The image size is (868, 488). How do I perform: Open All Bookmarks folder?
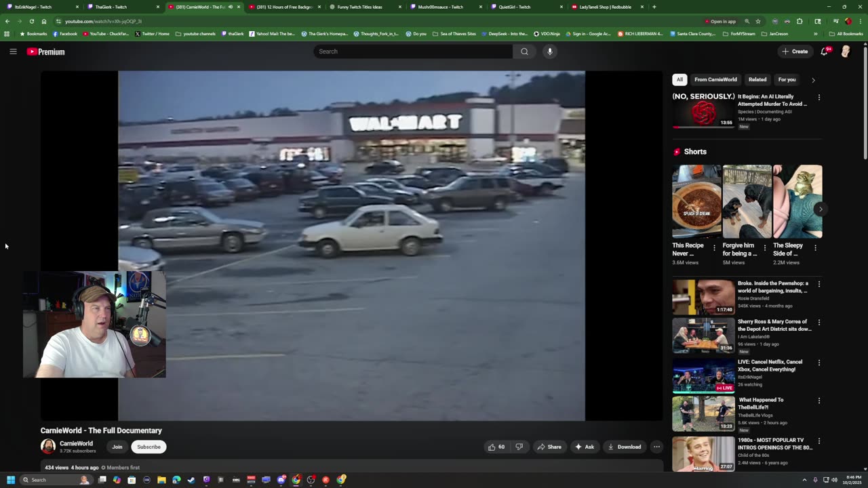coord(846,33)
